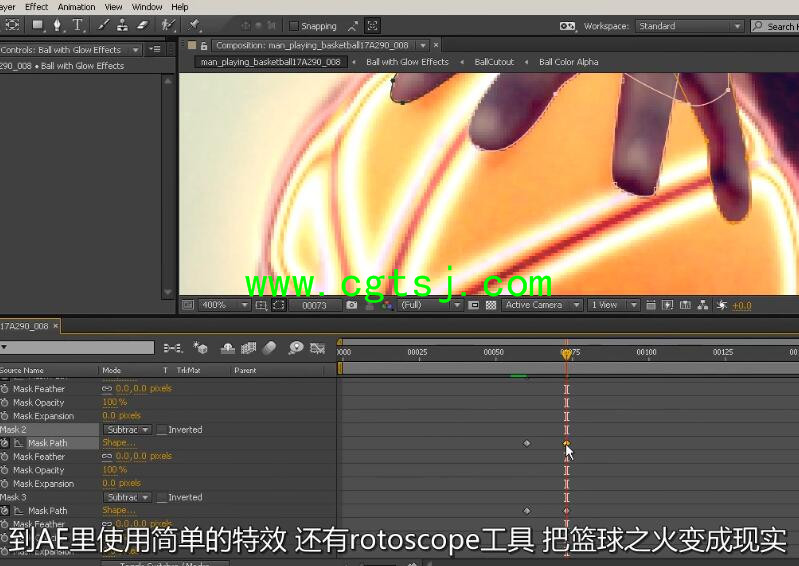Open the Animation menu
Screen dimensions: 799x566
click(76, 7)
